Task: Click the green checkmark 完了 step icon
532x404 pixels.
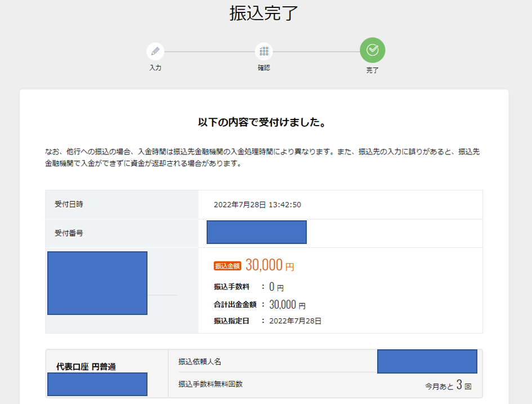Action: point(372,51)
